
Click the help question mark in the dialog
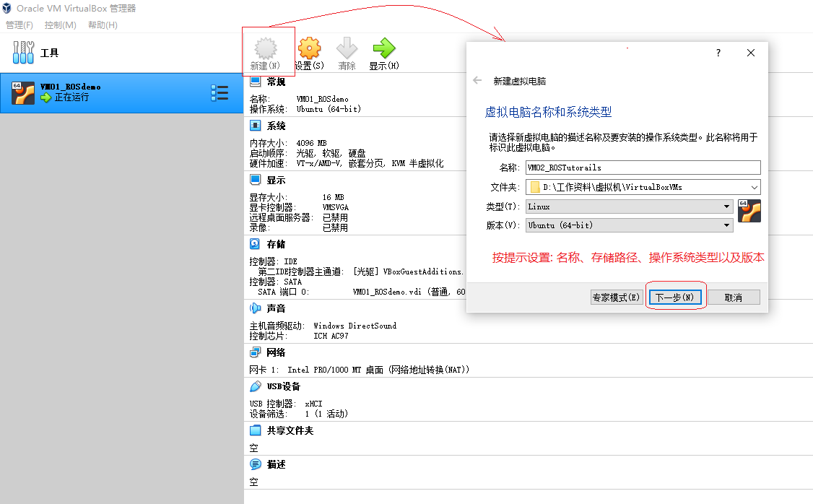point(718,53)
